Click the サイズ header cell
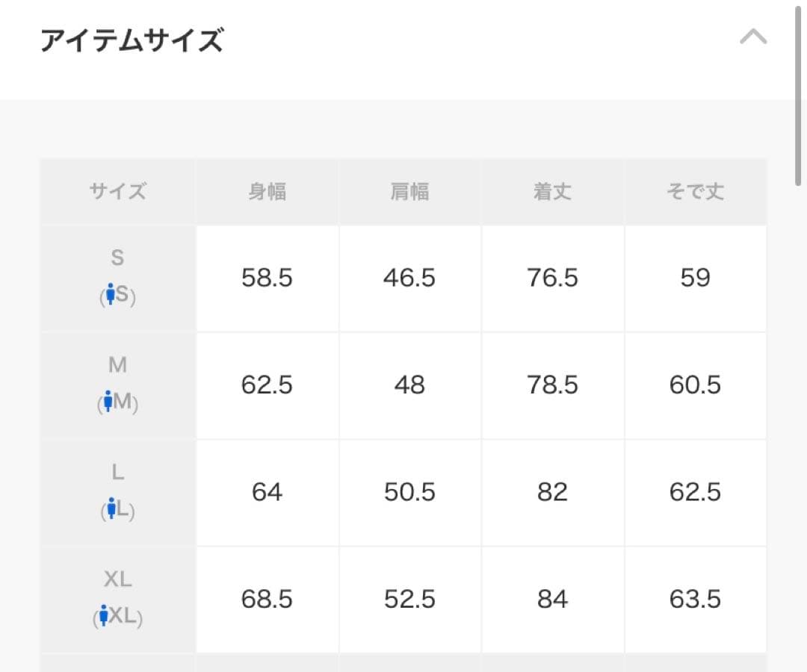Image resolution: width=807 pixels, height=672 pixels. 117,191
